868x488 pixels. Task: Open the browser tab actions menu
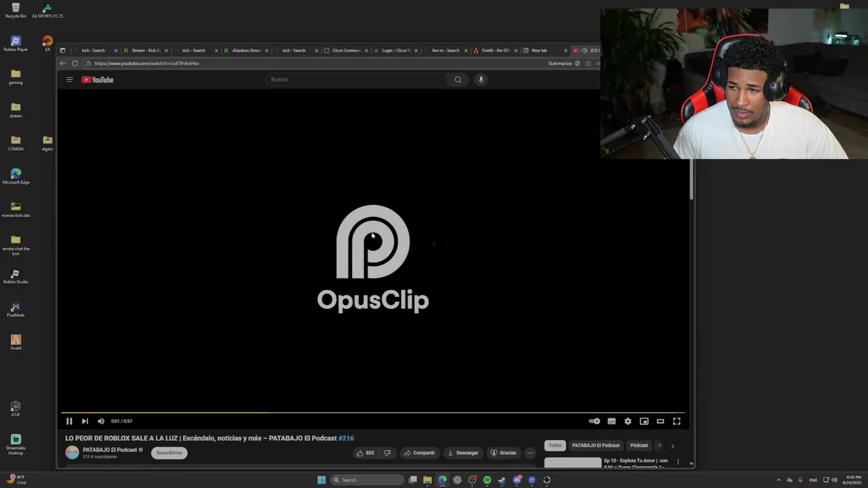[62, 50]
